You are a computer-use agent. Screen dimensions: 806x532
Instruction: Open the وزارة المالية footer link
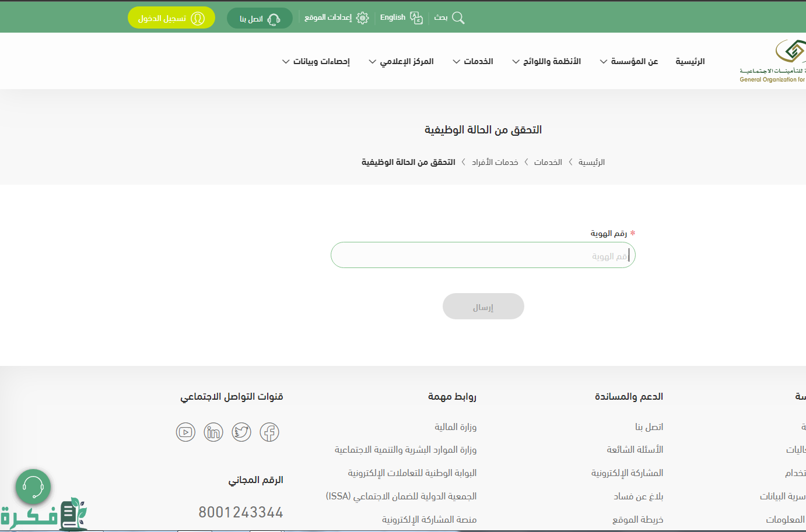pos(455,427)
